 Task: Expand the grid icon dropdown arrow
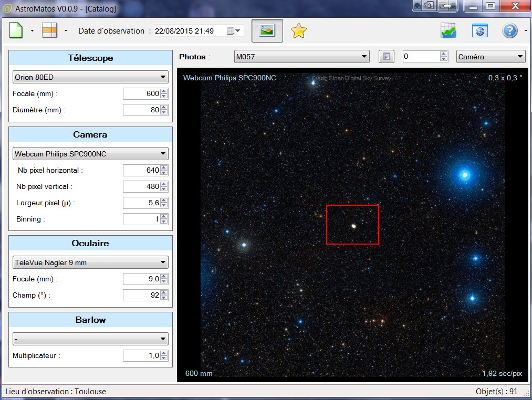(x=66, y=31)
